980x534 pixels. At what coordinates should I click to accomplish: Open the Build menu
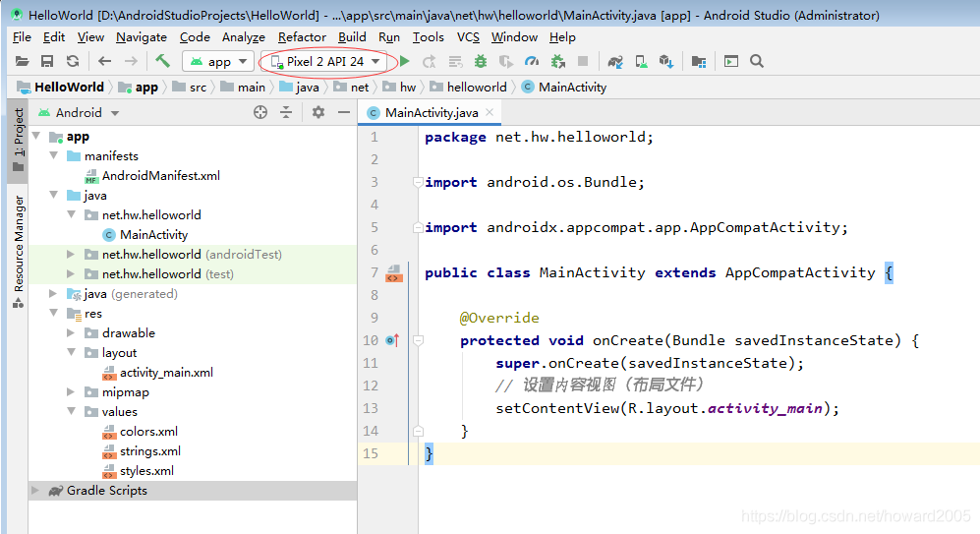[x=352, y=37]
